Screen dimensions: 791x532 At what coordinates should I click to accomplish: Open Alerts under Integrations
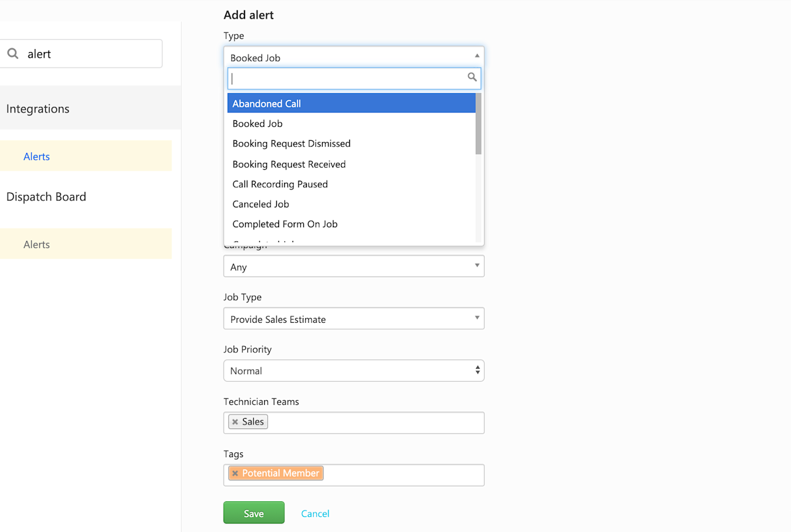click(x=36, y=156)
